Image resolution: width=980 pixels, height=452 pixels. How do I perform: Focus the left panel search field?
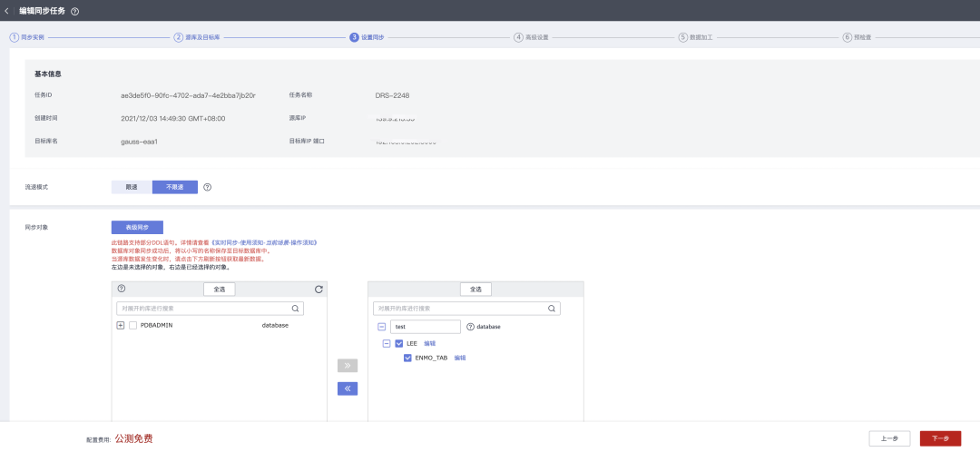[x=210, y=309]
